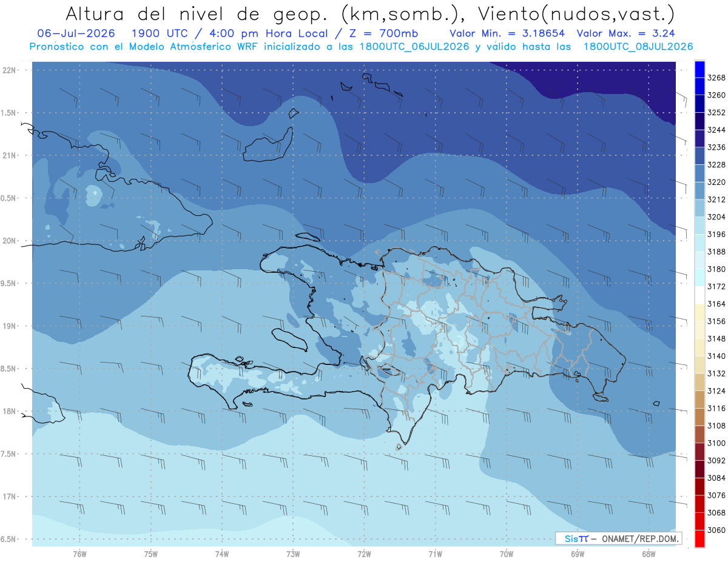Pick colorbar swatch between 3212 and 3204
Image resolution: width=728 pixels, height=562 pixels.
pos(699,208)
